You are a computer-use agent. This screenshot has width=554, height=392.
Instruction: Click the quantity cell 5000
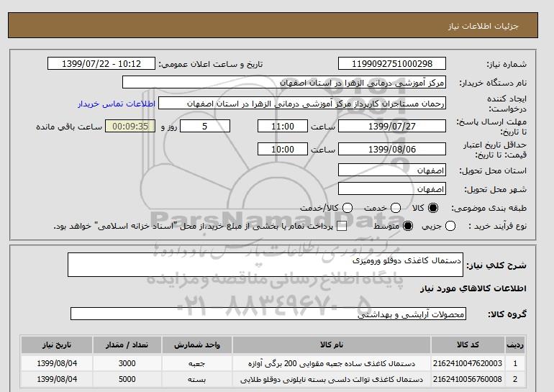(127, 379)
